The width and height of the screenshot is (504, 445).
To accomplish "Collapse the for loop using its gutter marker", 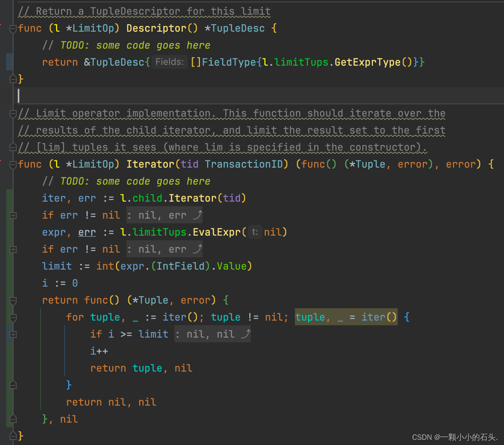I will [13, 317].
